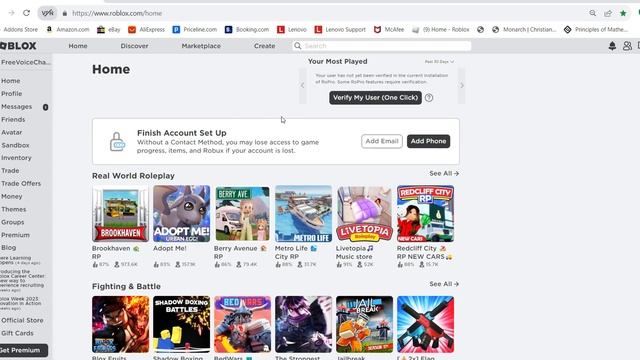This screenshot has height=360, width=640.
Task: Open the eBay bookmark
Action: point(109,29)
